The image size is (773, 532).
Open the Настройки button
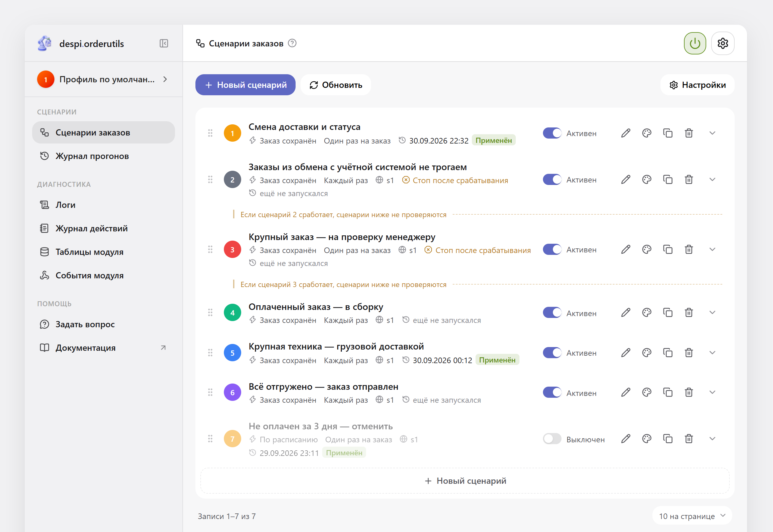[x=697, y=85]
